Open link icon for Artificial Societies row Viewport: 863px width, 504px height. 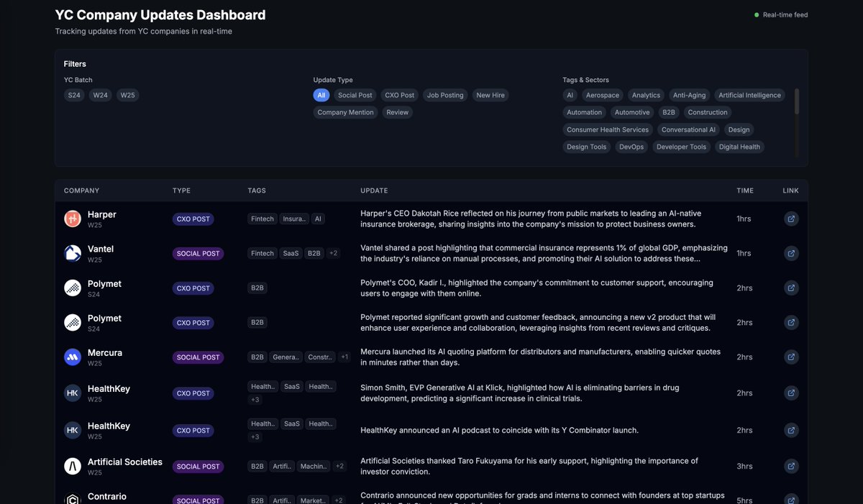791,466
